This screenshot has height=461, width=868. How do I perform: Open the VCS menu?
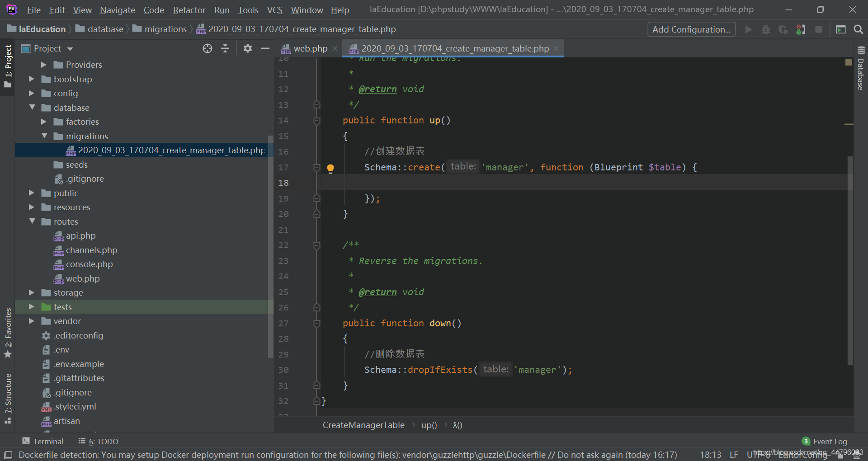tap(274, 10)
